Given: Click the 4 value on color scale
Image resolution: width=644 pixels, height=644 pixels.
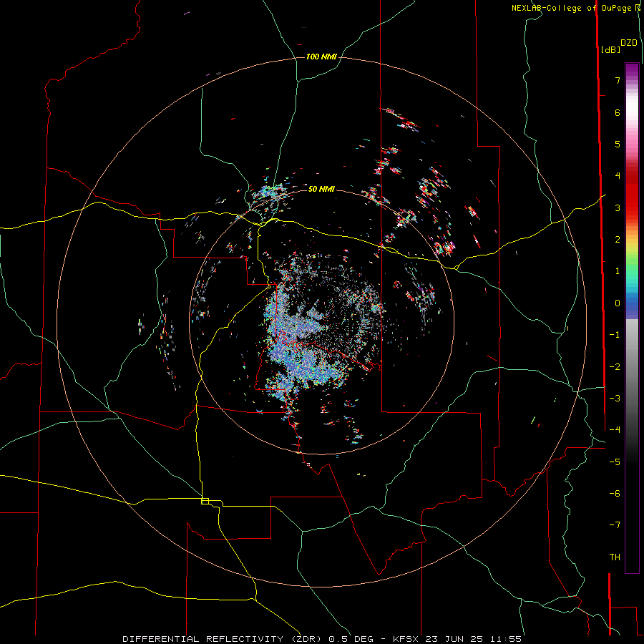Looking at the screenshot, I should [x=618, y=176].
